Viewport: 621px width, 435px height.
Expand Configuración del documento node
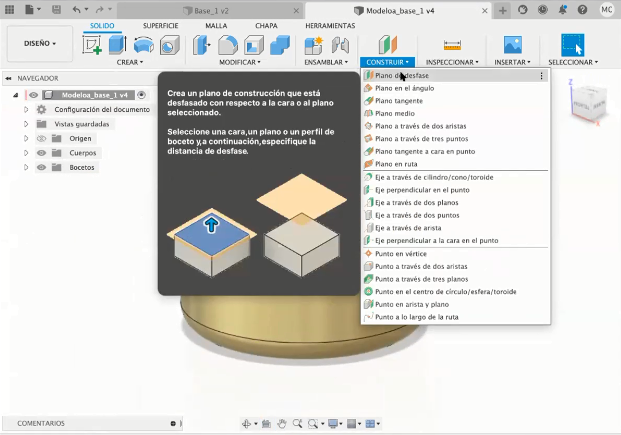pos(26,110)
